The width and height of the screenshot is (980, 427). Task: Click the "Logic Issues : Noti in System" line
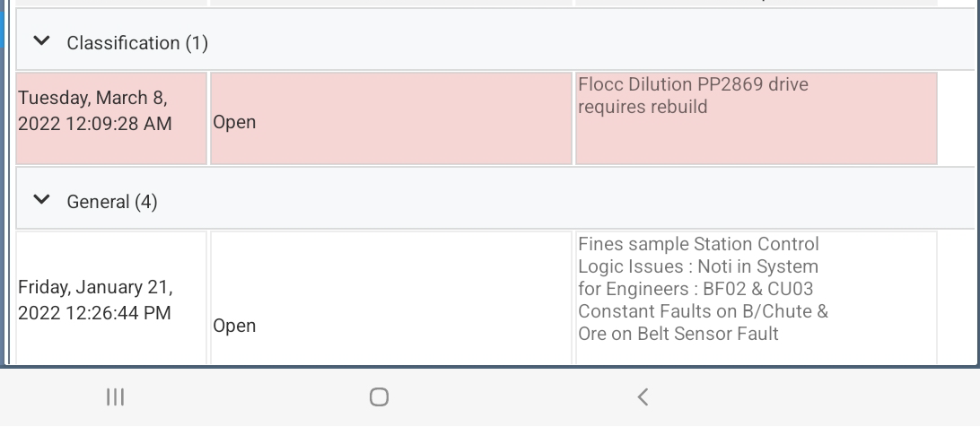[698, 266]
